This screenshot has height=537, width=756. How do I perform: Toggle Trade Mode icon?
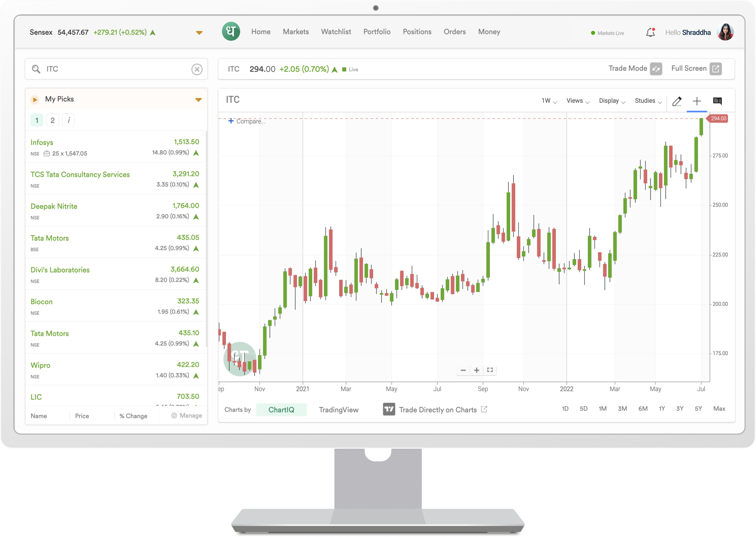(x=656, y=69)
